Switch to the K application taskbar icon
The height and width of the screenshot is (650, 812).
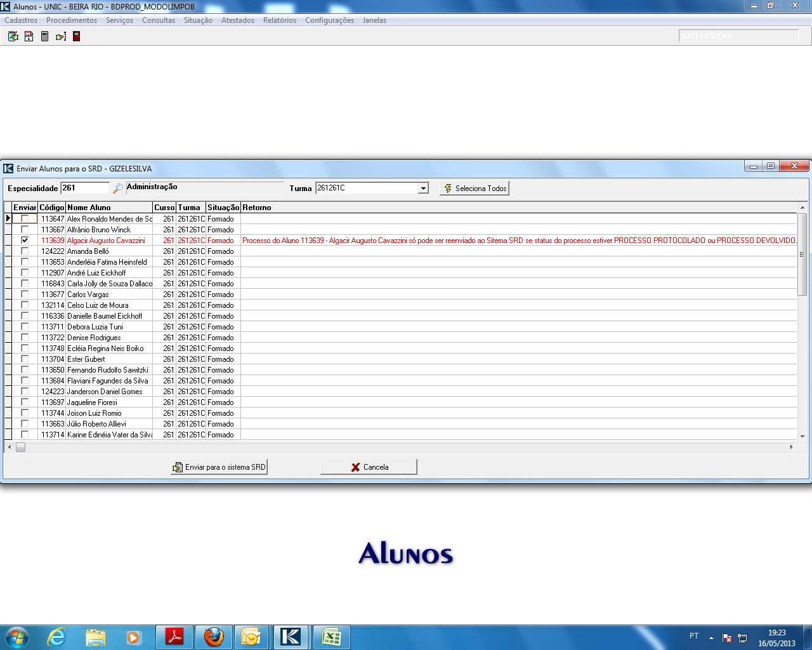(x=291, y=637)
